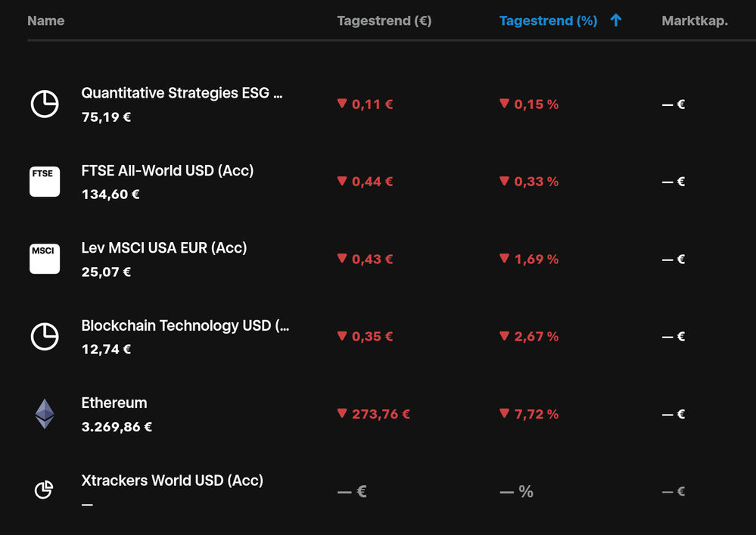Toggle sorting by the Marktkap. column
Image resolution: width=756 pixels, height=535 pixels.
tap(695, 20)
